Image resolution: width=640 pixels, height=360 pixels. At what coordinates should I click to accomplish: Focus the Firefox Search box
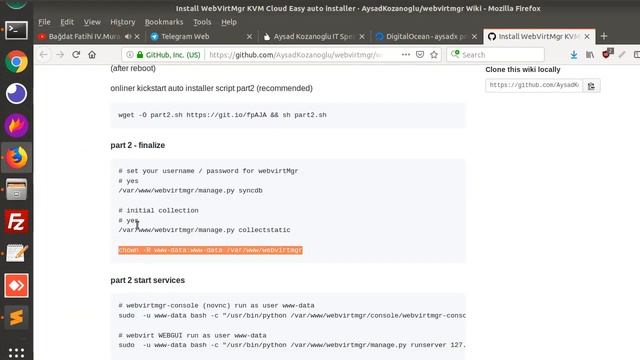[x=496, y=55]
